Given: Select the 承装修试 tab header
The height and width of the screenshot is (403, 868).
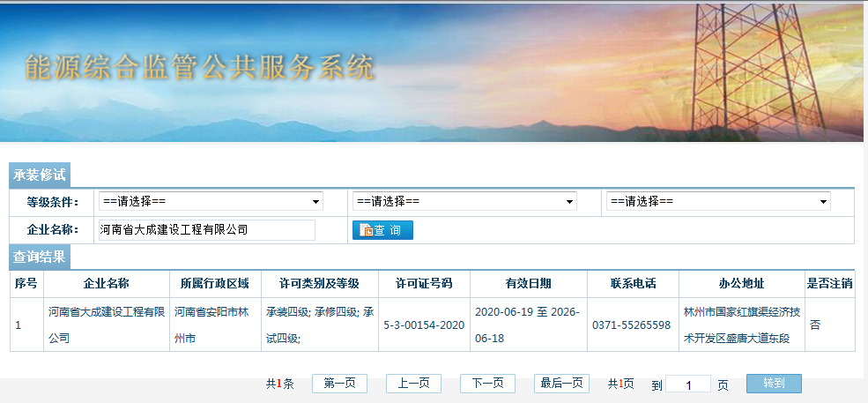Looking at the screenshot, I should coord(39,175).
